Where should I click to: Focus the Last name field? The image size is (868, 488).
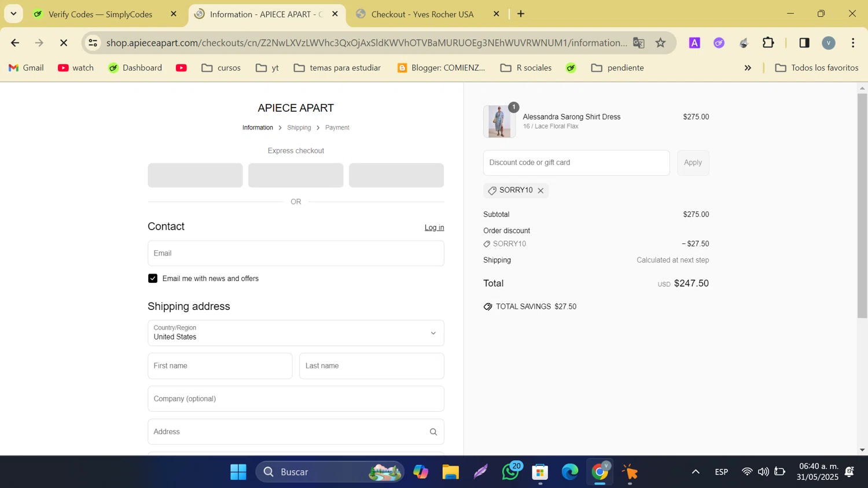click(x=372, y=366)
